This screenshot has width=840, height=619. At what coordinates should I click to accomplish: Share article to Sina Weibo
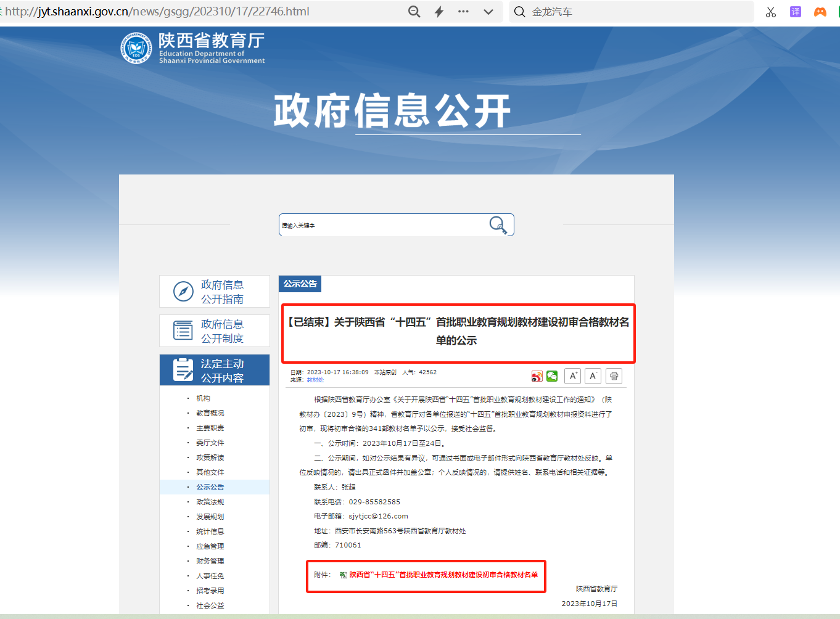[537, 376]
